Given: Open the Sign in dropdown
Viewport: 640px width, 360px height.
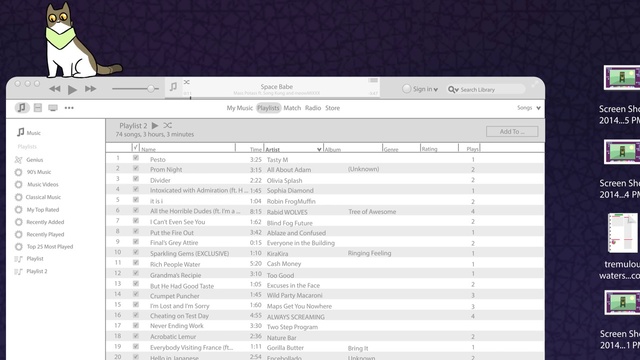Looking at the screenshot, I should (420, 89).
